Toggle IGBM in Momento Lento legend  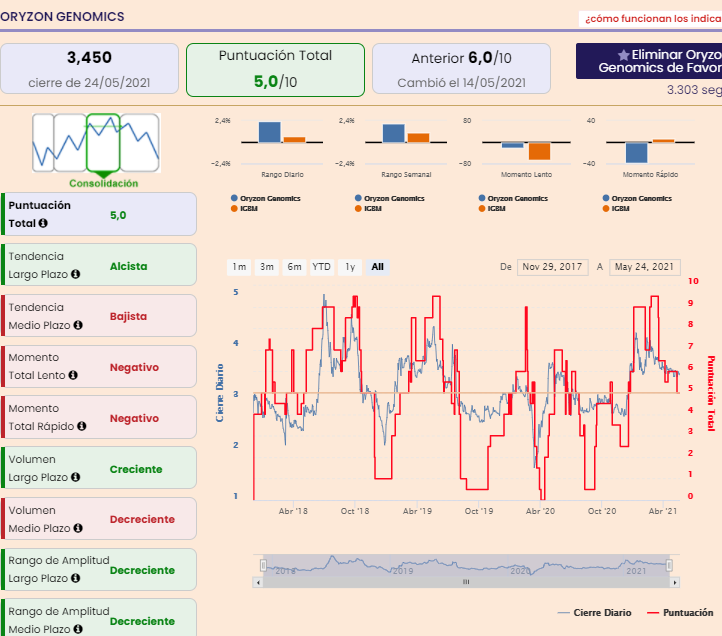pyautogui.click(x=492, y=209)
